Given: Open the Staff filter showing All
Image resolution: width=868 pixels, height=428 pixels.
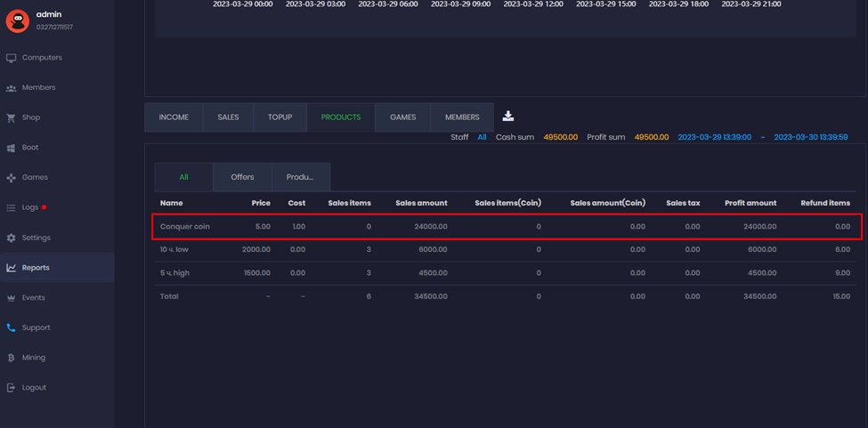Looking at the screenshot, I should (482, 138).
